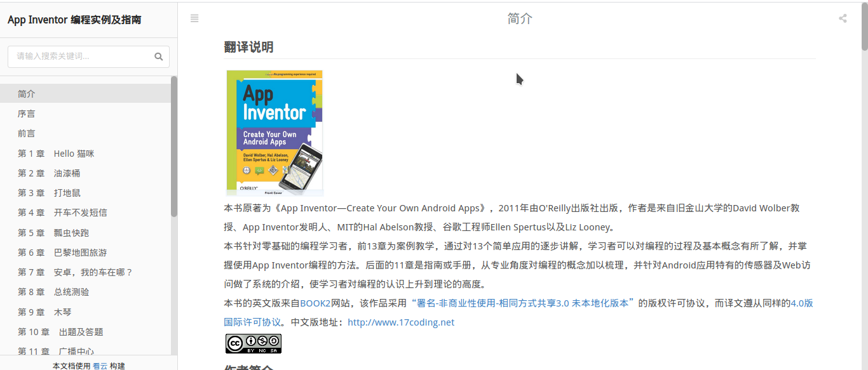This screenshot has height=370, width=868.
Task: Select the 简介 chapter in sidebar
Action: (26, 93)
